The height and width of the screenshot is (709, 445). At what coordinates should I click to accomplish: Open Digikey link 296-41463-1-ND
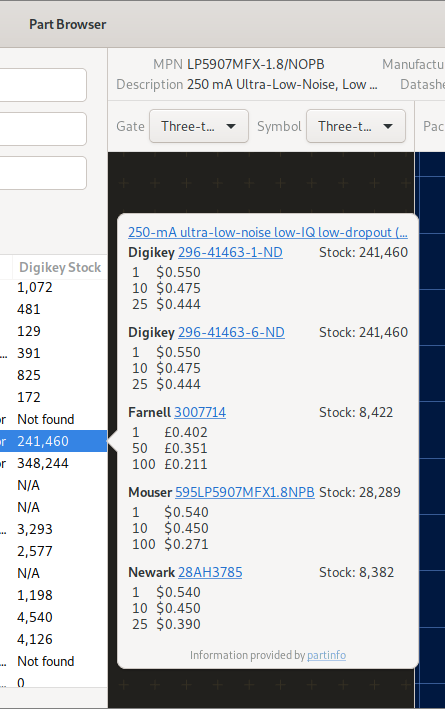pyautogui.click(x=230, y=252)
